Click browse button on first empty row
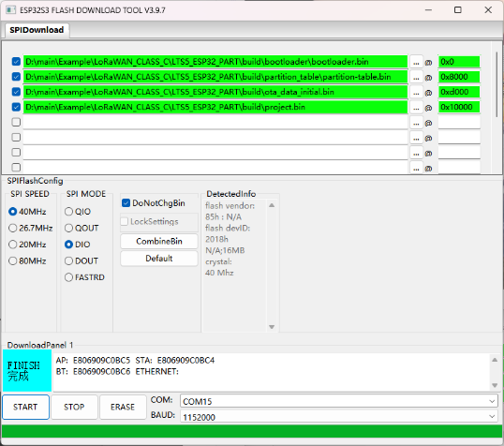The height and width of the screenshot is (446, 504). [416, 122]
